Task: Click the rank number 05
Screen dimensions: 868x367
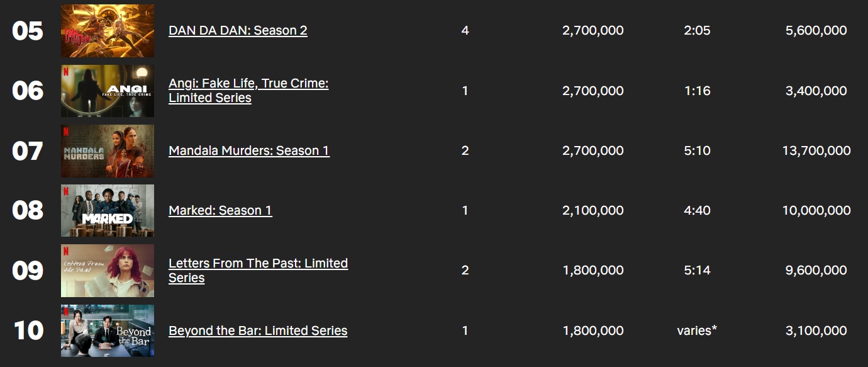Action: coord(28,31)
